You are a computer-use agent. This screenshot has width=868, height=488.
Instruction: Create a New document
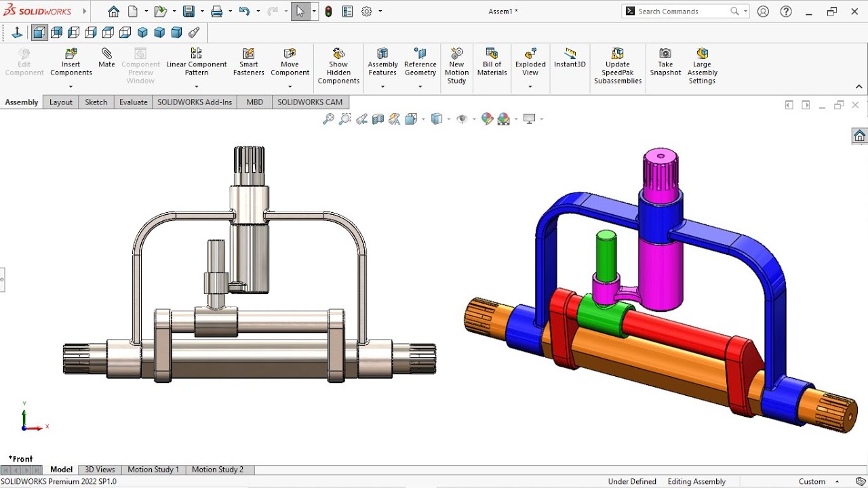click(133, 12)
